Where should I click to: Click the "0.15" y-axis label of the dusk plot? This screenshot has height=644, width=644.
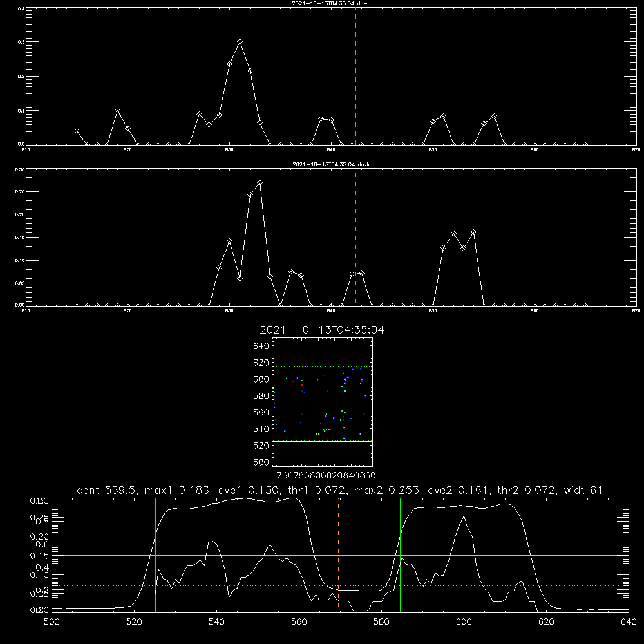20,238
